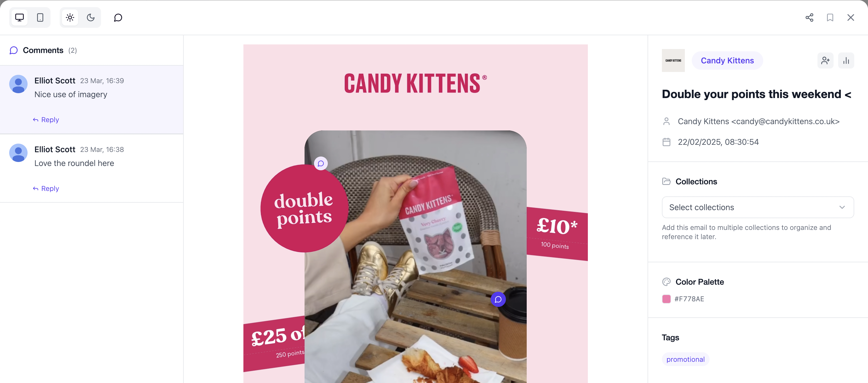Bookmark this email
The image size is (868, 383).
click(x=830, y=17)
